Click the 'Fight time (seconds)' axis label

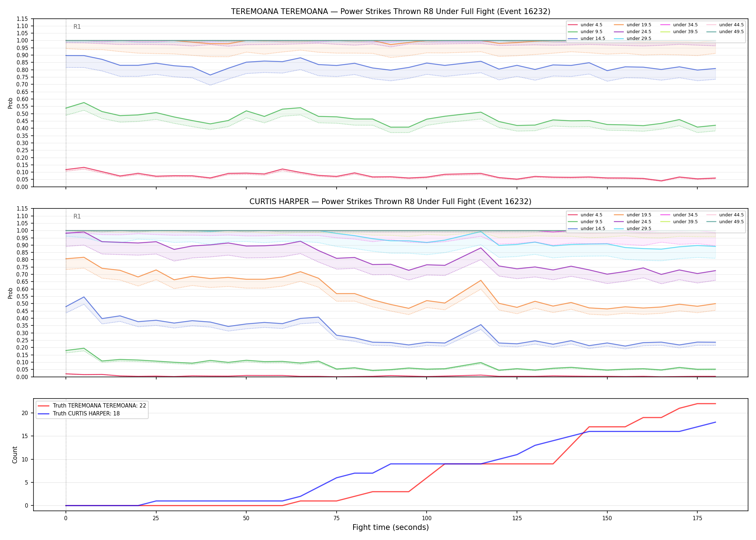(391, 527)
